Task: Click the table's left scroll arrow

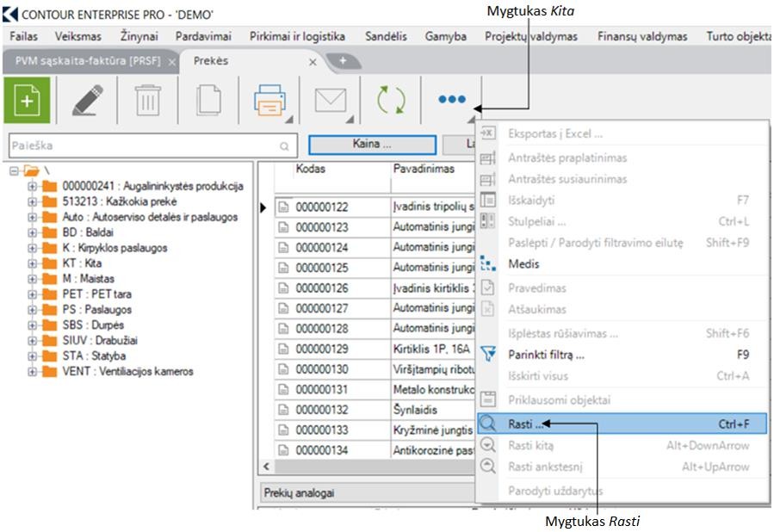Action: 267,467
